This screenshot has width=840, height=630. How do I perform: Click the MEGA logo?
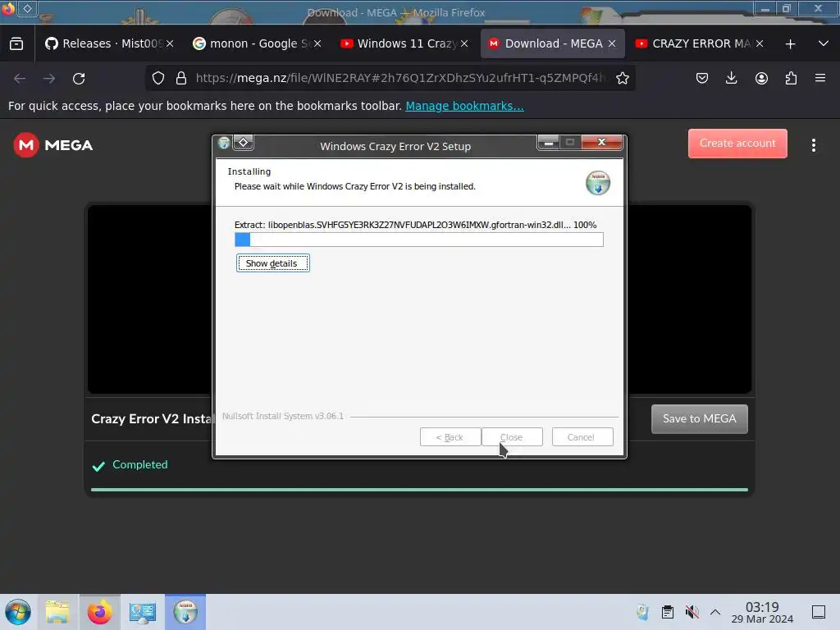coord(53,145)
